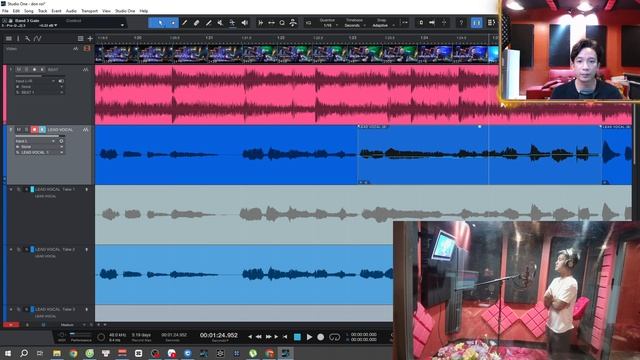Select the Arrow tool in toolbar

coord(160,23)
